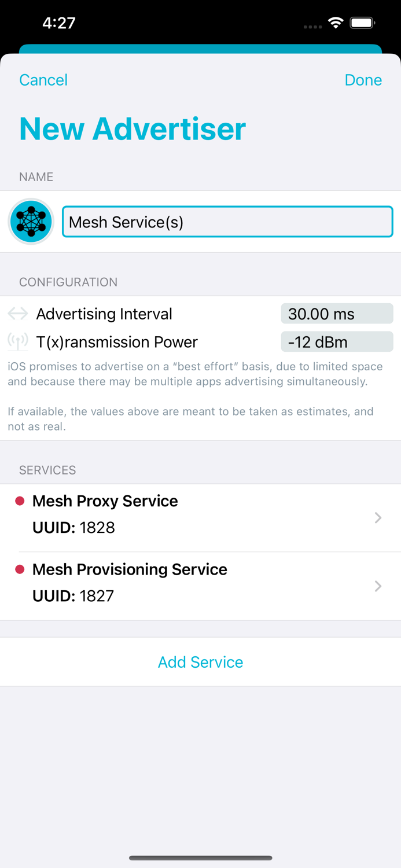This screenshot has height=868, width=401.
Task: Tap the mesh network avatar icon
Action: click(x=30, y=222)
